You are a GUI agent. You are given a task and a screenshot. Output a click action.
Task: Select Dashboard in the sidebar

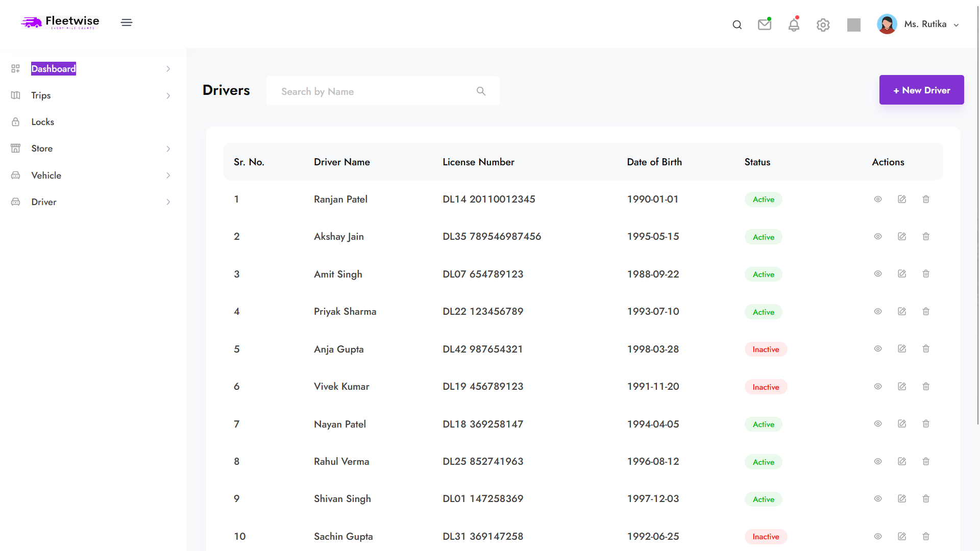54,69
